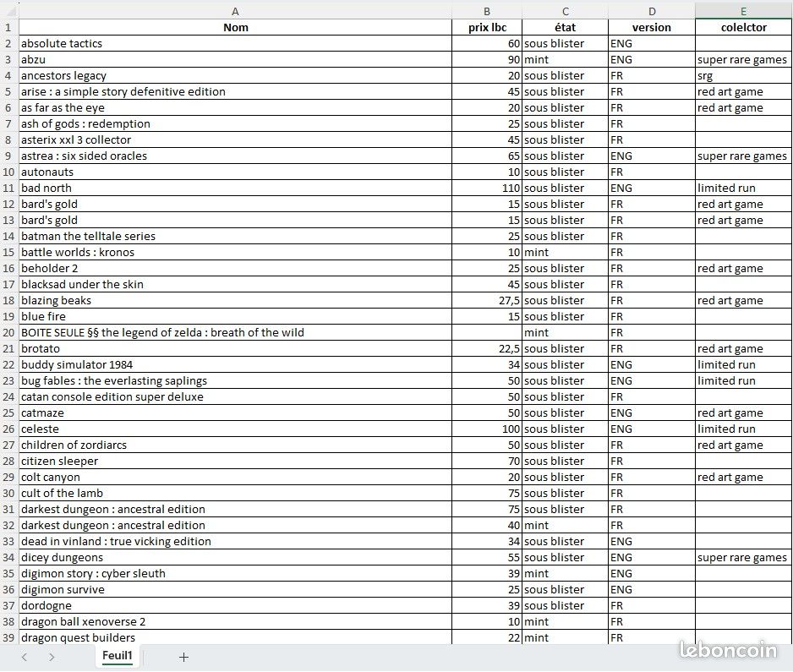Select the "abzu" name cell
The image size is (793, 672).
click(x=235, y=60)
